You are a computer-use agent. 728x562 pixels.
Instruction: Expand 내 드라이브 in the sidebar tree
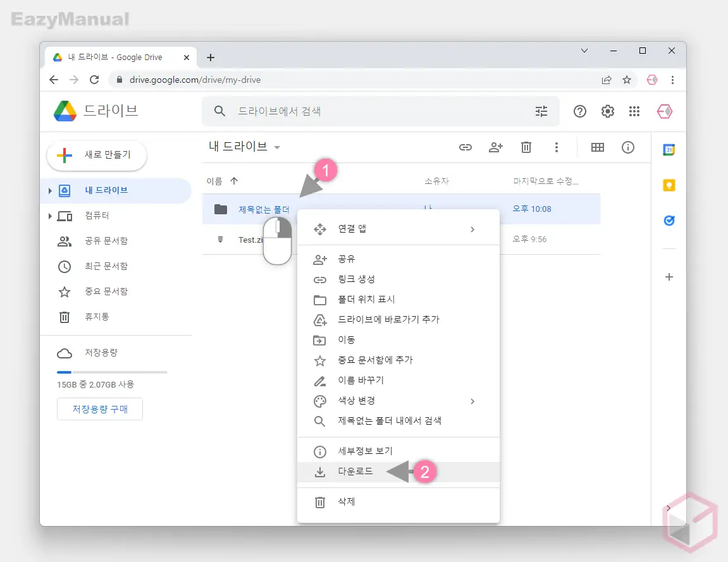coord(49,190)
